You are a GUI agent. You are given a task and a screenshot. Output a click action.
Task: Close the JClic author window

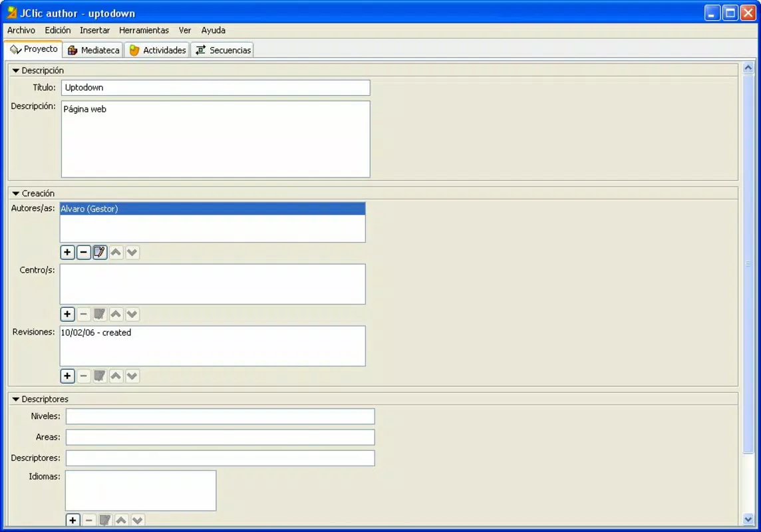748,13
